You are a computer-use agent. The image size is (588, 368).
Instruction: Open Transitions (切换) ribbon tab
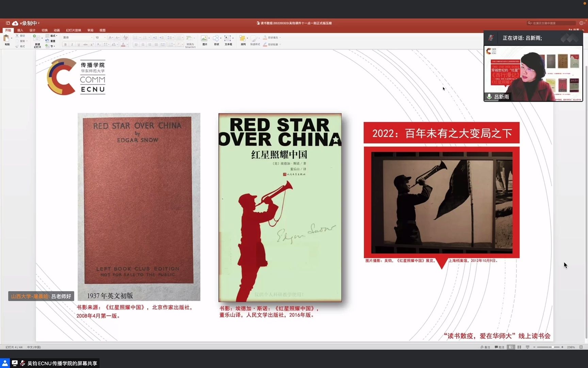click(45, 30)
